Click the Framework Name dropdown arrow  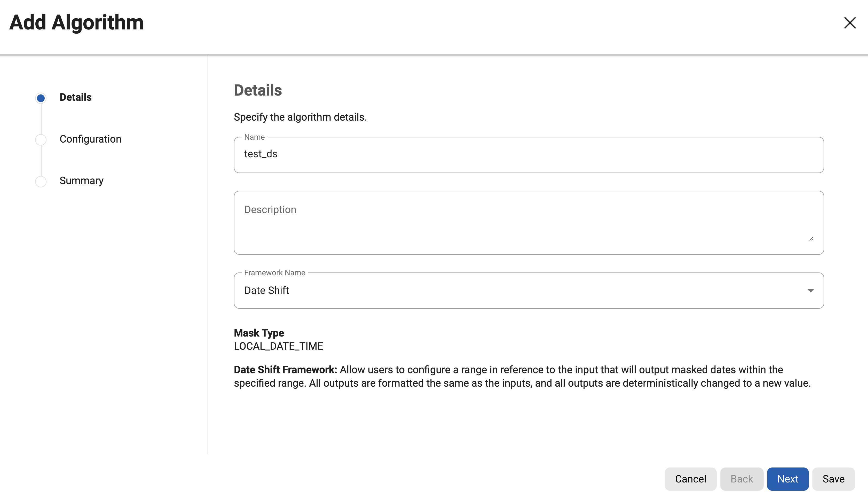coord(810,291)
